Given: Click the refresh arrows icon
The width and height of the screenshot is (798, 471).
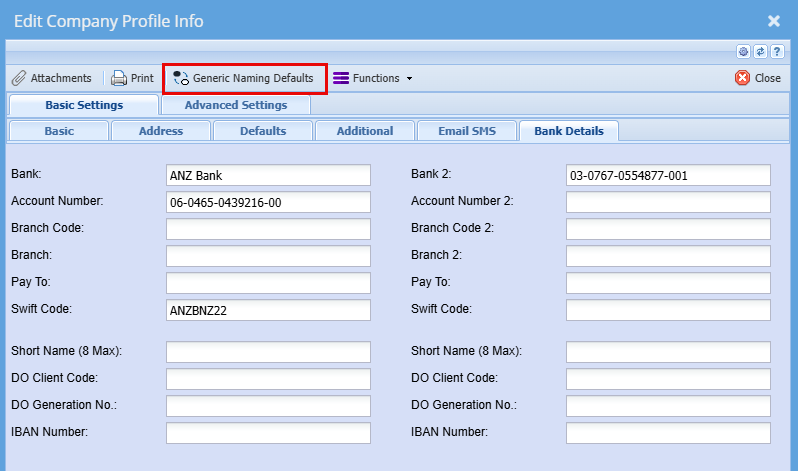Looking at the screenshot, I should (760, 52).
